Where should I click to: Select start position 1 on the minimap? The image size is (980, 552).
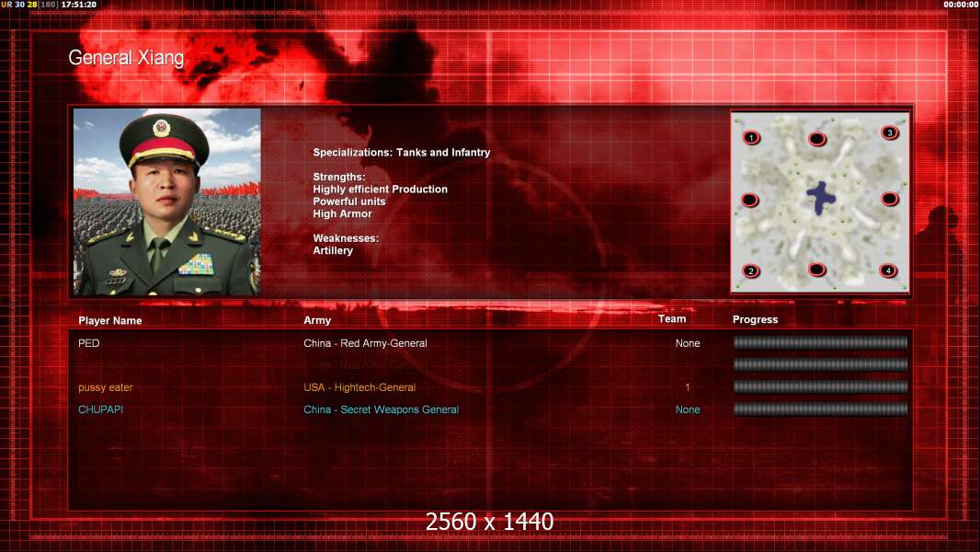[x=751, y=137]
